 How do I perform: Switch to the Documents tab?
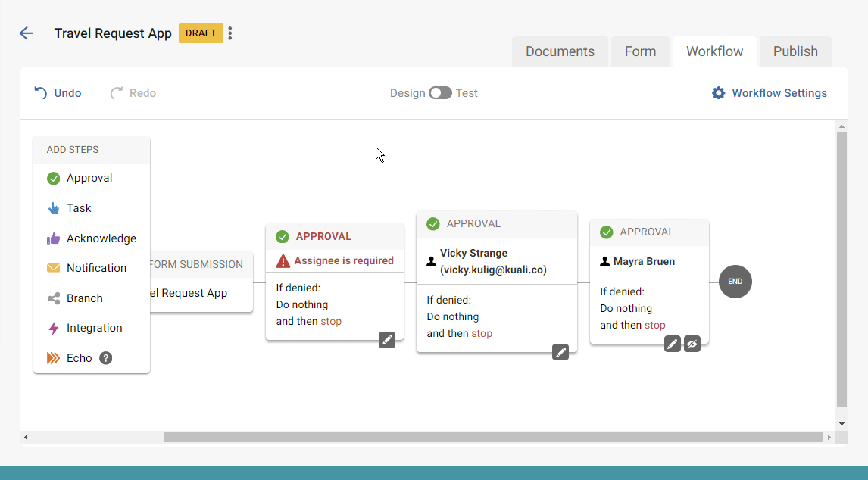tap(560, 51)
